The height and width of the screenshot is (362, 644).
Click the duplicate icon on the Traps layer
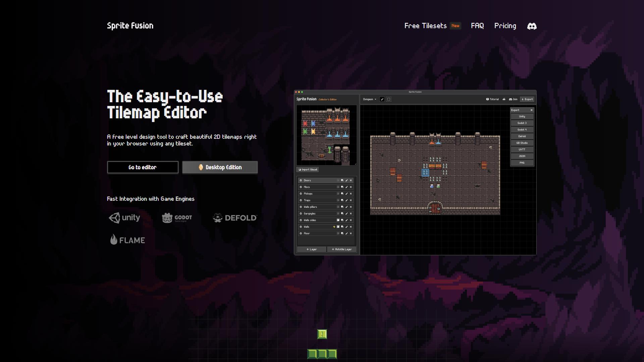coord(342,200)
